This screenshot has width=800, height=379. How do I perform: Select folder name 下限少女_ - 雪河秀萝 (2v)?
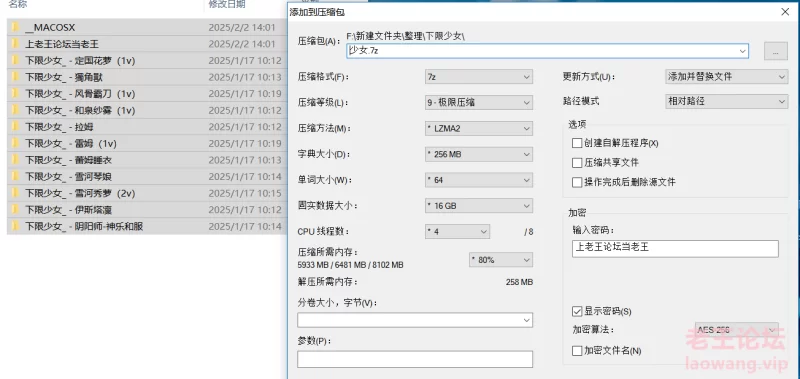pyautogui.click(x=80, y=193)
